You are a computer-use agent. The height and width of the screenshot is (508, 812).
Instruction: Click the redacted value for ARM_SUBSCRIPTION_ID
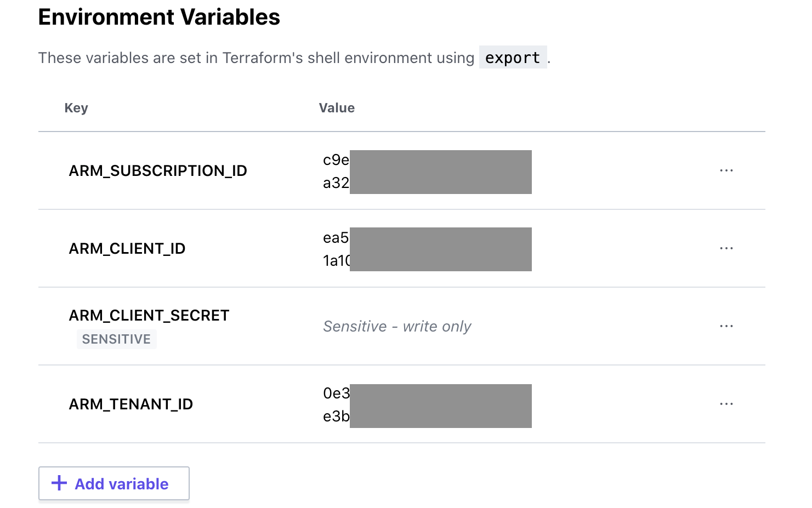(440, 172)
